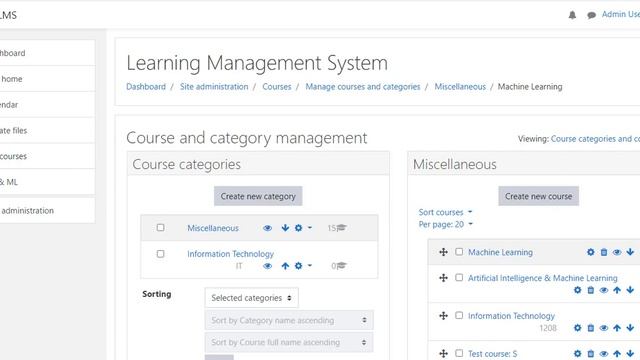Check the Miscellaneous category checkbox

(160, 227)
